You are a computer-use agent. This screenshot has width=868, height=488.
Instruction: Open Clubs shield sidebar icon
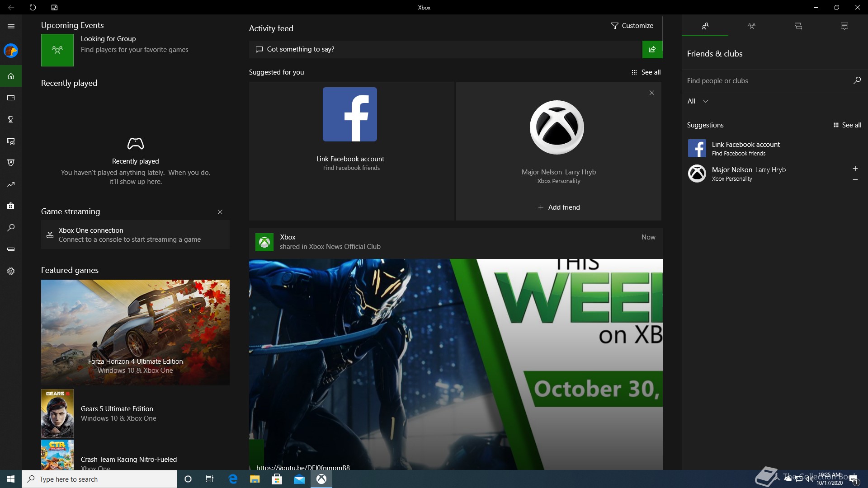11,163
